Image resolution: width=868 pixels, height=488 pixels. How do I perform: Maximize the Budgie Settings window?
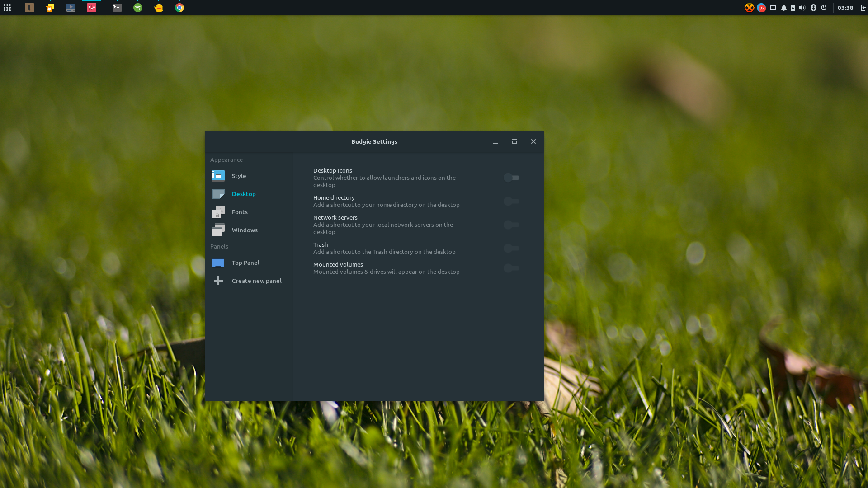(x=514, y=141)
